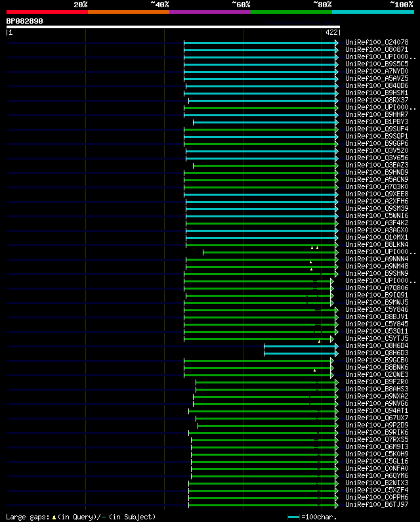Open hit UniRef100_Q94AT1
The width and height of the screenshot is (420, 522).
pyautogui.click(x=377, y=411)
